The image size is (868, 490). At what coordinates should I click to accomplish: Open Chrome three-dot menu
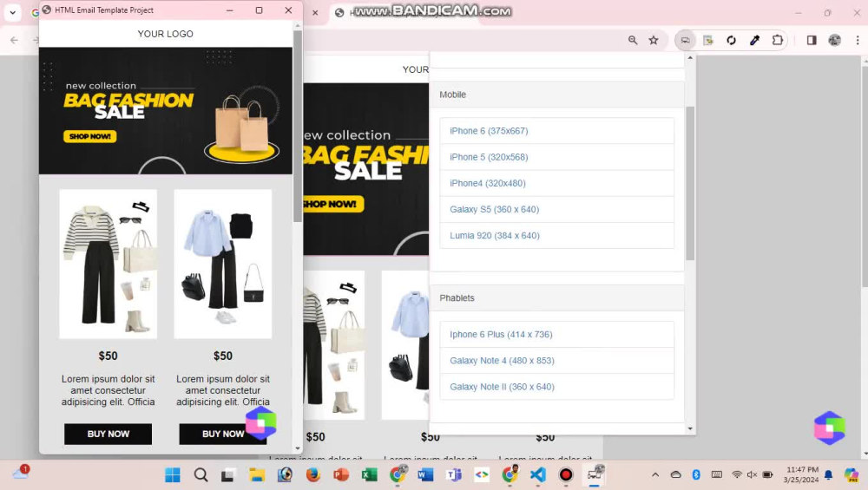(x=858, y=40)
